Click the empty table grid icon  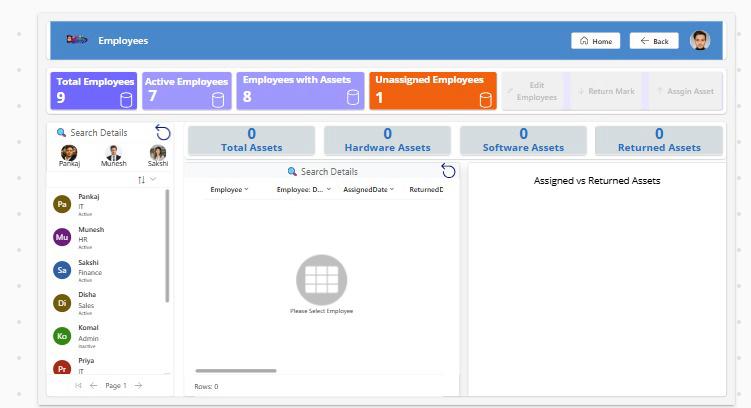point(321,280)
